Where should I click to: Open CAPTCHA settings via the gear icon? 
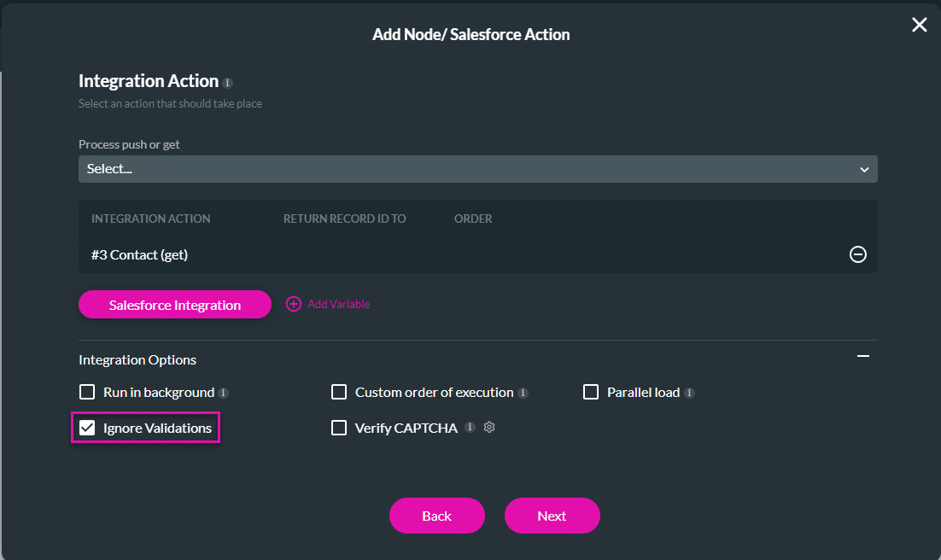click(x=488, y=427)
